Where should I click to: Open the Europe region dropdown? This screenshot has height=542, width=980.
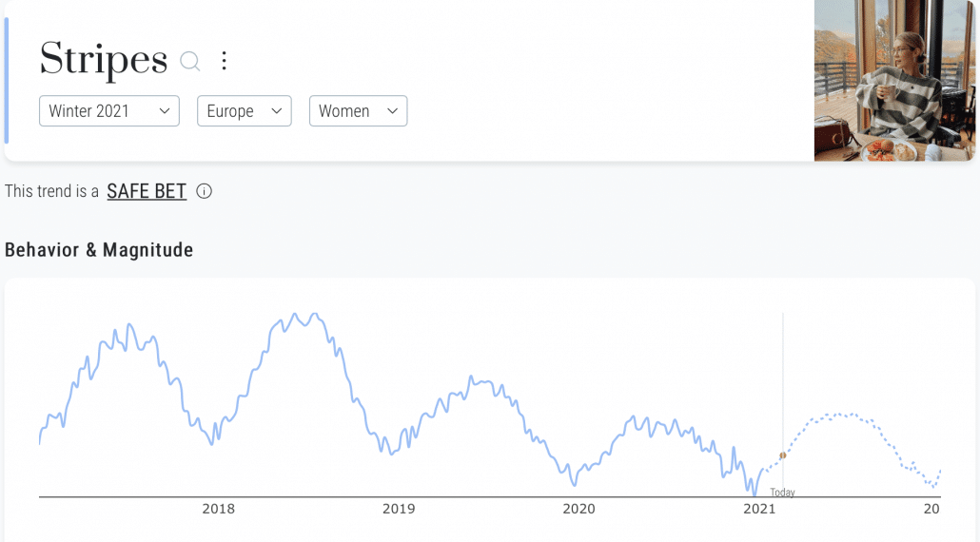245,111
